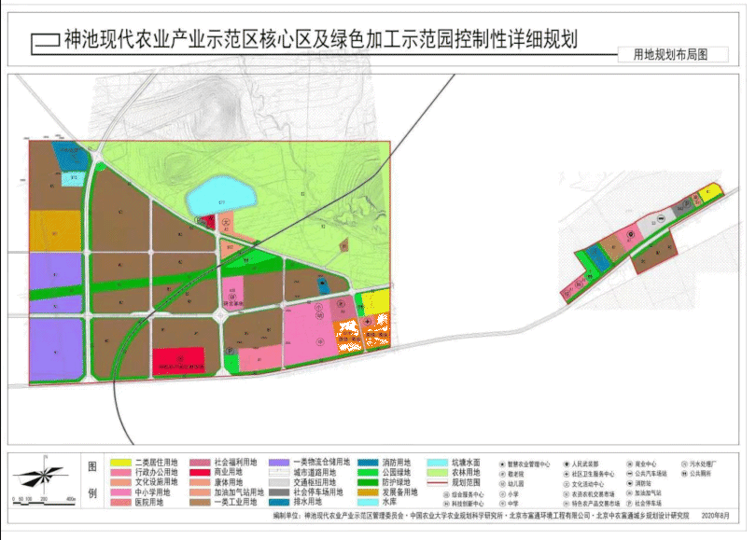The width and height of the screenshot is (756, 540).
Task: Click the 社会停车场 P legend symbol
Action: coord(629,504)
